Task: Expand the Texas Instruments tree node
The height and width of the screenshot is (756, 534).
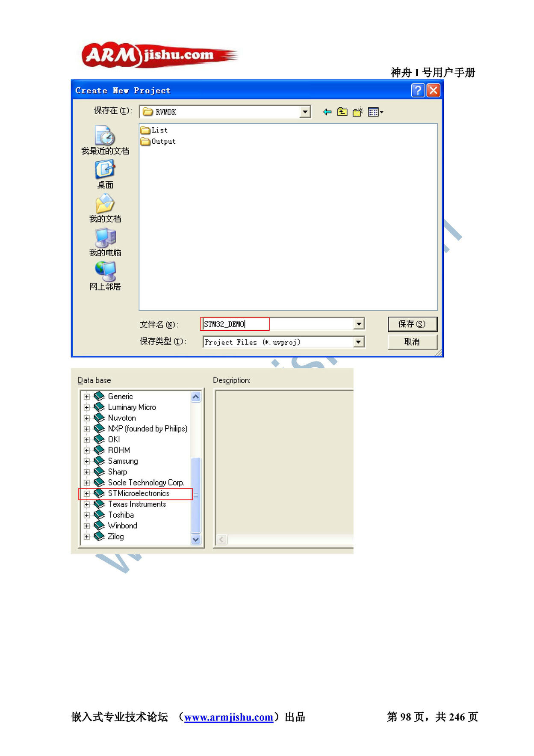Action: tap(87, 504)
